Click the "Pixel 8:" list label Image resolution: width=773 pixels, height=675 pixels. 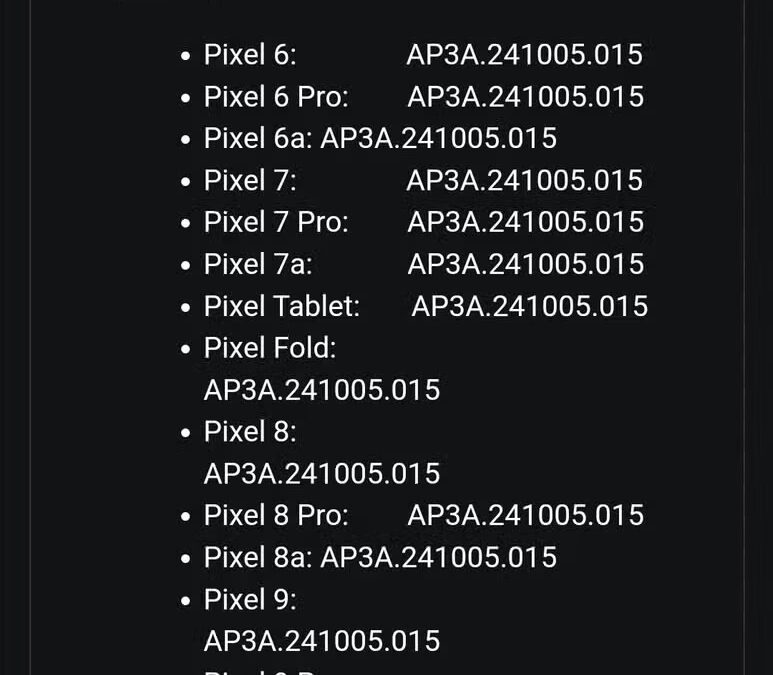(x=250, y=432)
